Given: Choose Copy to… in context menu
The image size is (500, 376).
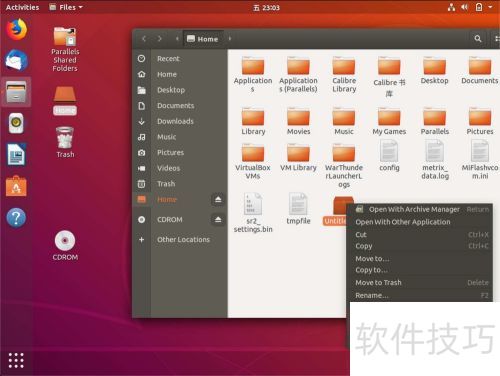Looking at the screenshot, I should (x=420, y=270).
